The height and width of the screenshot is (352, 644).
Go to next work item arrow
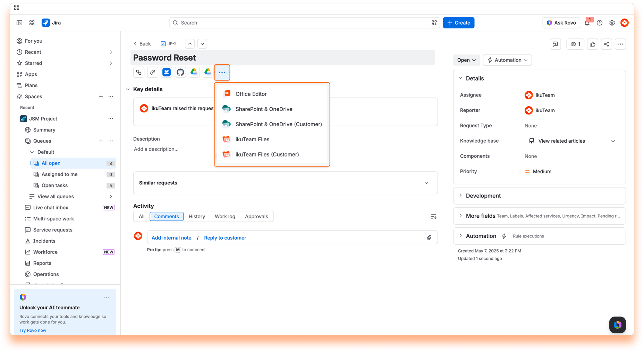point(202,44)
